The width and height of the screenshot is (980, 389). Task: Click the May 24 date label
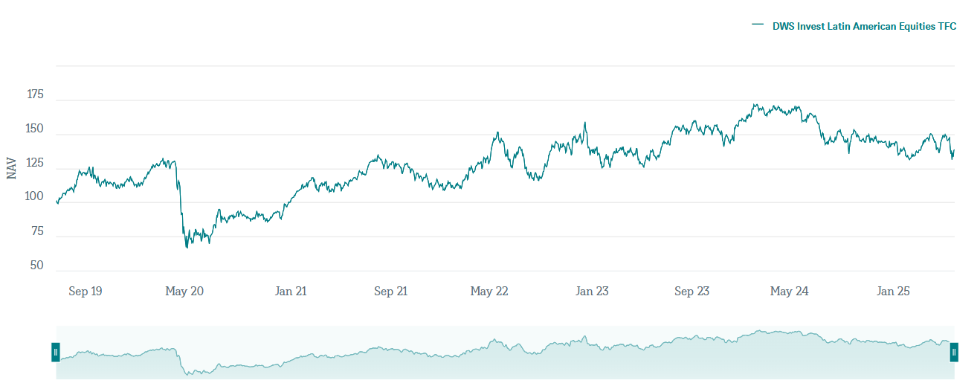click(790, 292)
